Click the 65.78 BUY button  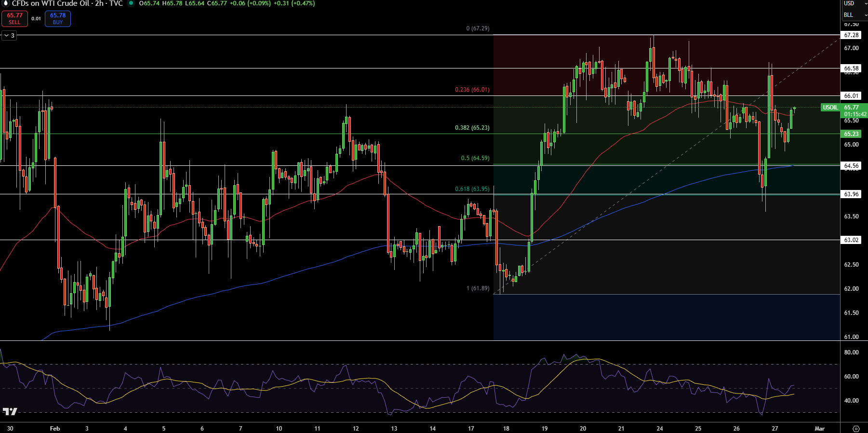pos(58,18)
